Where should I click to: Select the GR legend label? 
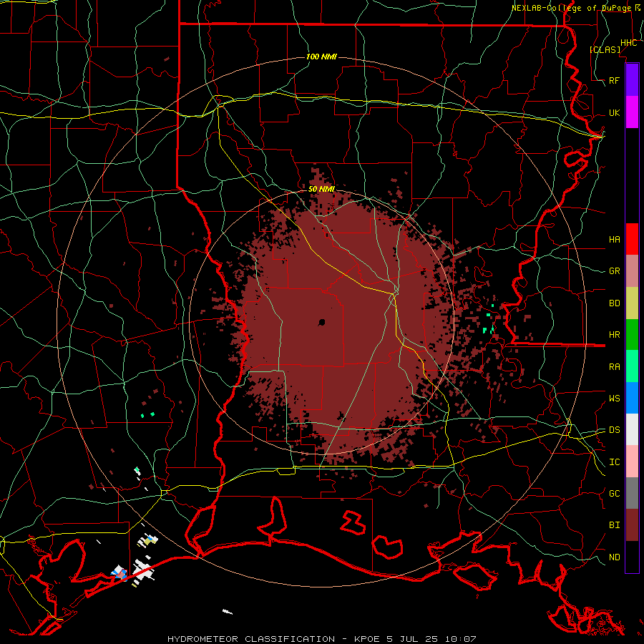tap(615, 271)
